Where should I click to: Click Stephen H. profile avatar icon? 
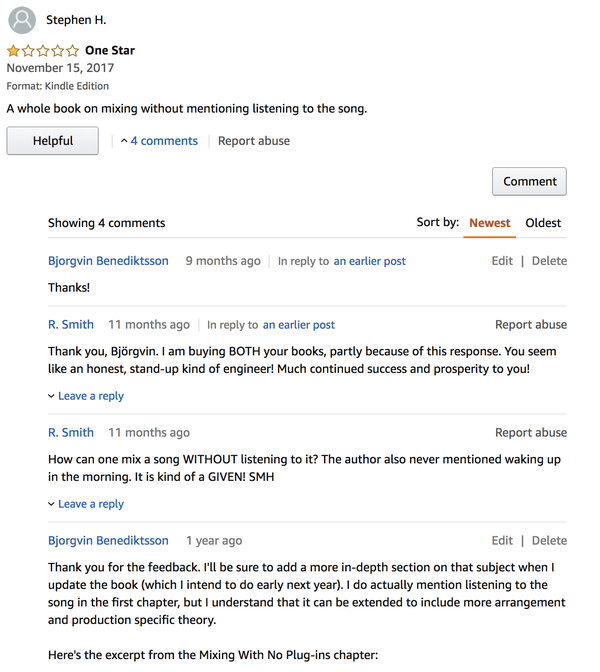[21, 20]
